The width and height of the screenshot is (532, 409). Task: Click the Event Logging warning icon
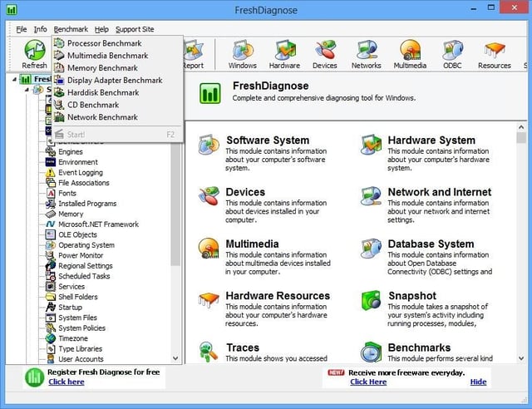tap(50, 172)
